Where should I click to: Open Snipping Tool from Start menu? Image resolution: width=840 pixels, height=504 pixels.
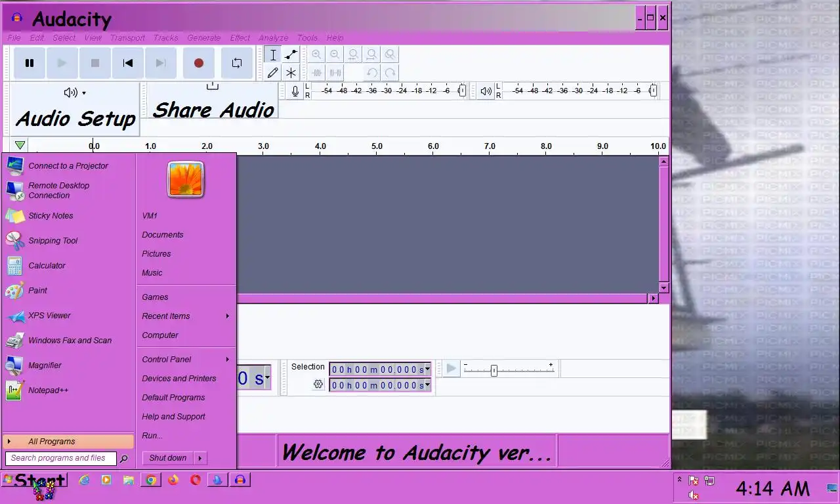point(68,241)
